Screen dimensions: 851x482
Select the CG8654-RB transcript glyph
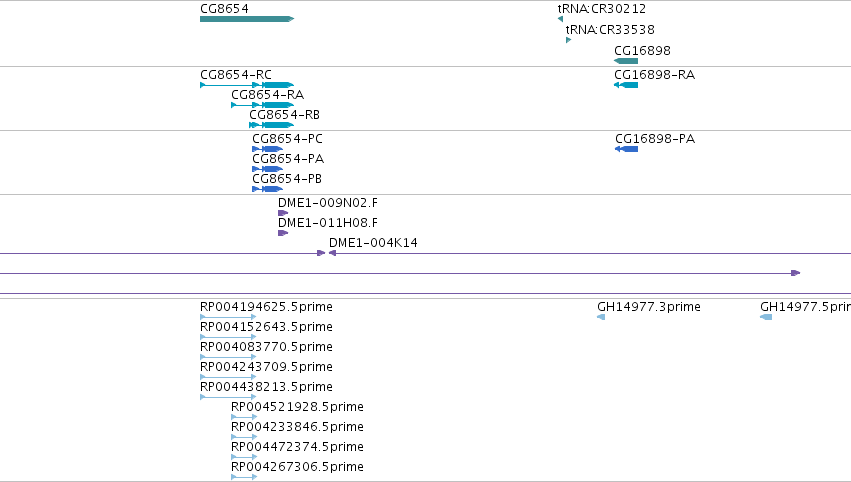(271, 125)
